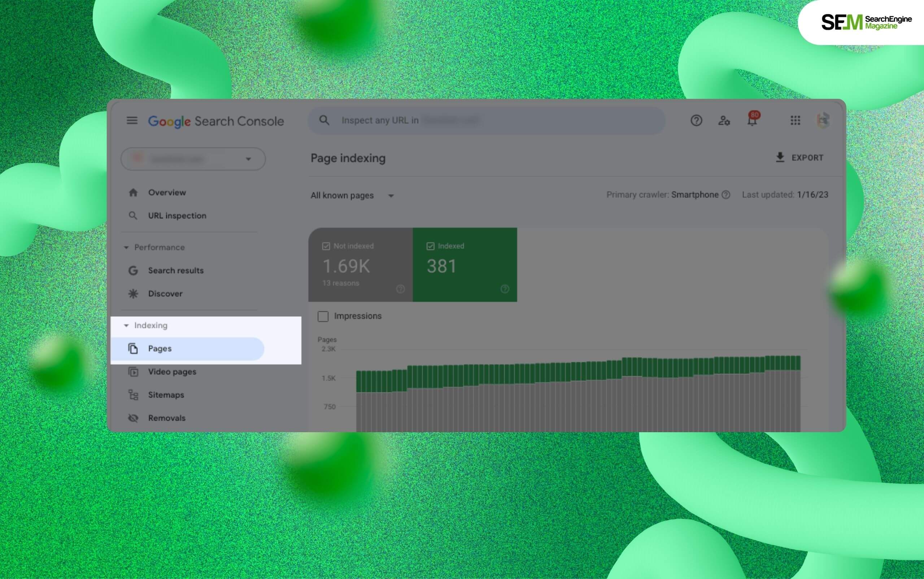Collapse the Performance section
The width and height of the screenshot is (924, 579).
126,248
